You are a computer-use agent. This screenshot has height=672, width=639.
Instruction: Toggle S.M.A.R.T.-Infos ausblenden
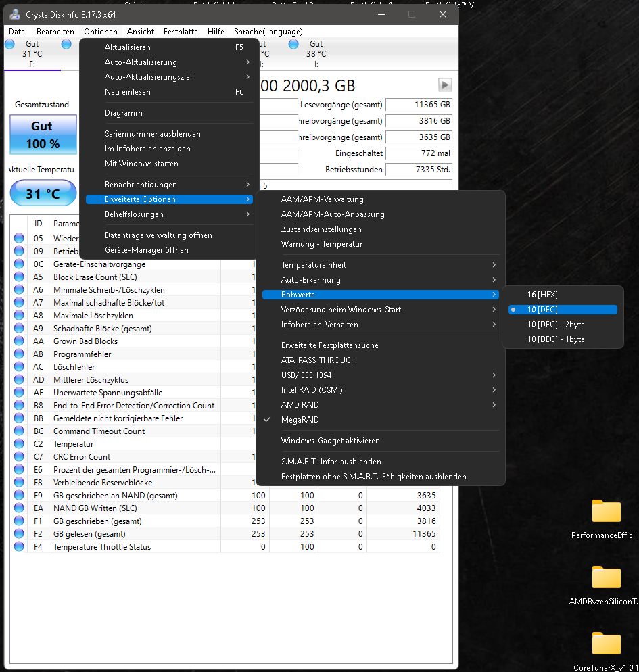[381, 462]
